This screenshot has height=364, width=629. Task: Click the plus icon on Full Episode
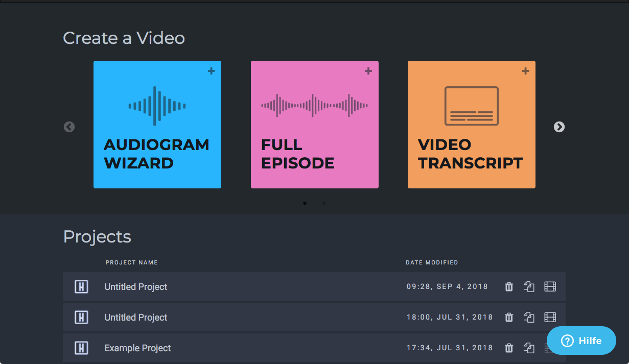pyautogui.click(x=368, y=71)
